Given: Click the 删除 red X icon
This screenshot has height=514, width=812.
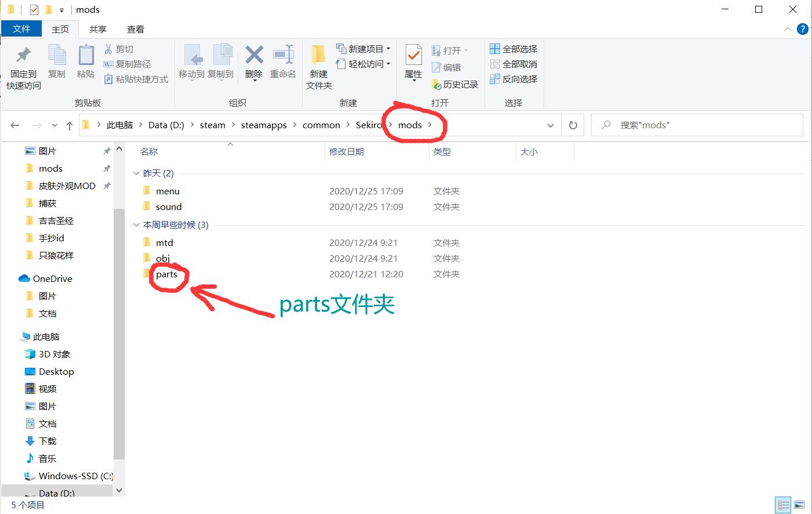Looking at the screenshot, I should 254,56.
